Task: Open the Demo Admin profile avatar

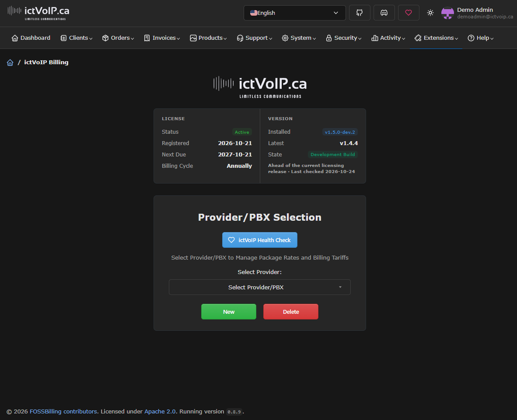Action: [447, 13]
